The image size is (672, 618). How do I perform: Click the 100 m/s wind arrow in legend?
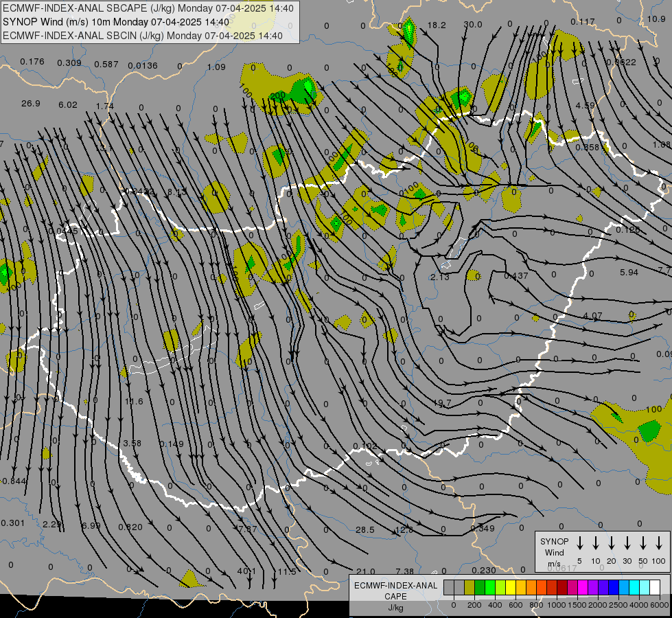[x=659, y=542]
